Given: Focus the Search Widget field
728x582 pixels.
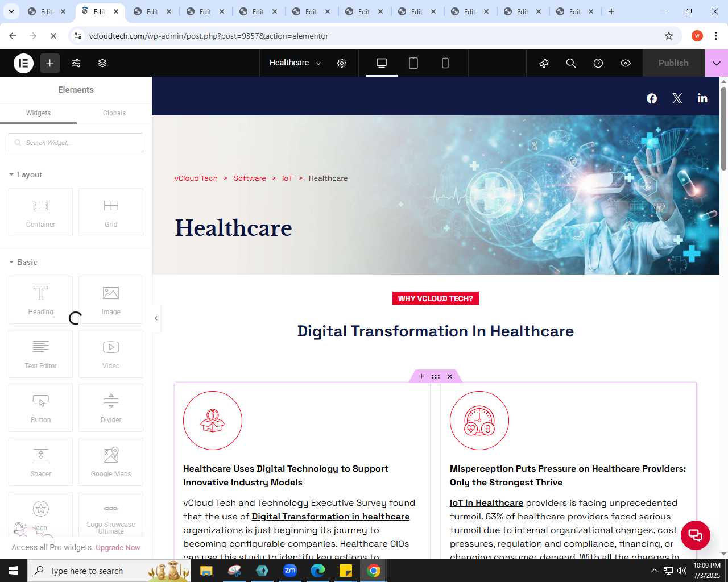Looking at the screenshot, I should 76,143.
